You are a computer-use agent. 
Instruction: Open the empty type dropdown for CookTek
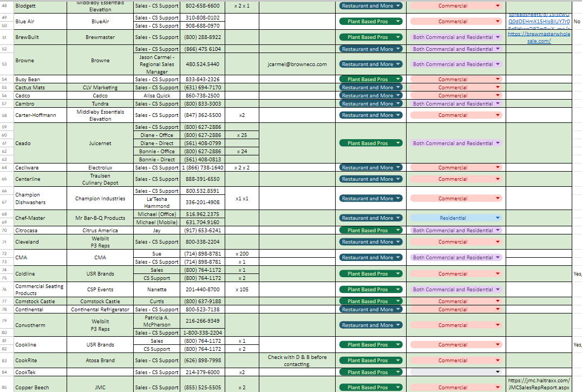[x=456, y=372]
